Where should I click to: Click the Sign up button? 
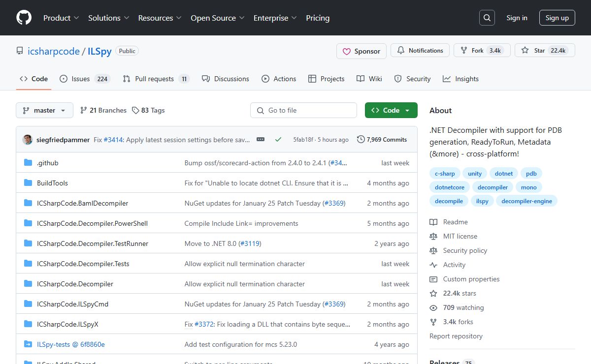pos(557,18)
